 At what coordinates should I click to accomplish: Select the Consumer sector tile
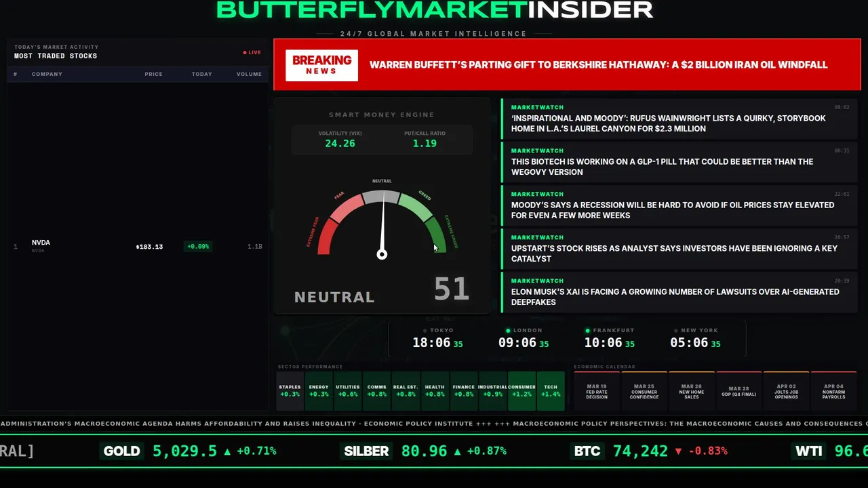coord(521,391)
